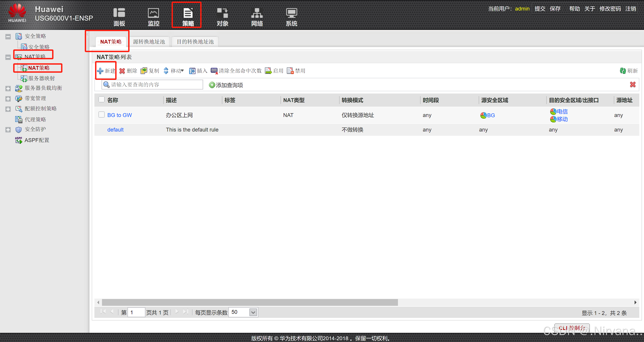Image resolution: width=644 pixels, height=342 pixels.
Task: Select the 安全策略 child tree item
Action: tap(35, 47)
